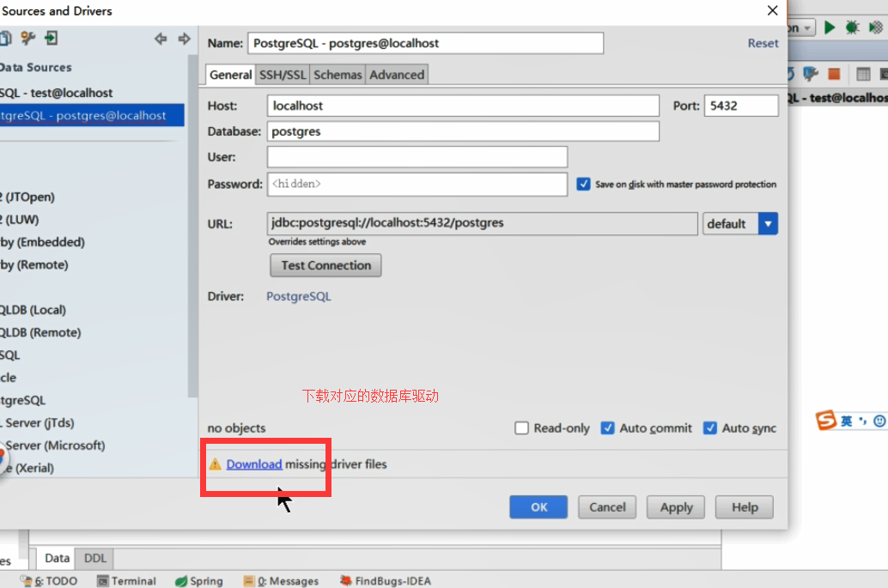
Task: Select the (Embedded) driver entry
Action: (43, 242)
